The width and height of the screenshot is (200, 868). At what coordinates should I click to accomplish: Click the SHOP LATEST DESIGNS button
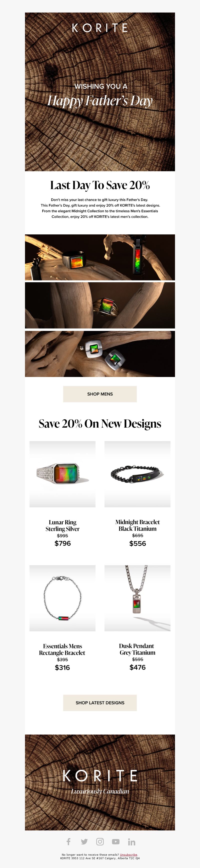click(x=100, y=703)
